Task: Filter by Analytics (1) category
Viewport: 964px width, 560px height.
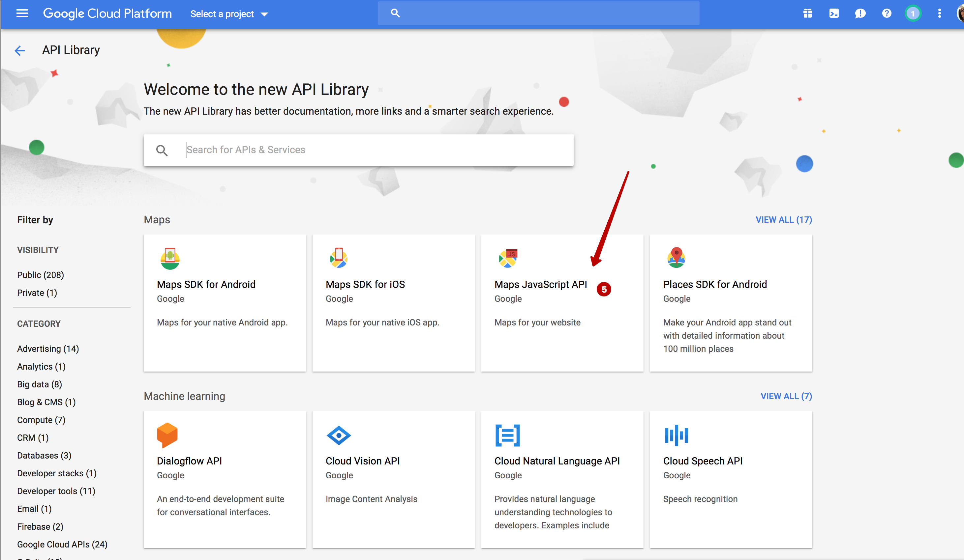Action: click(41, 367)
